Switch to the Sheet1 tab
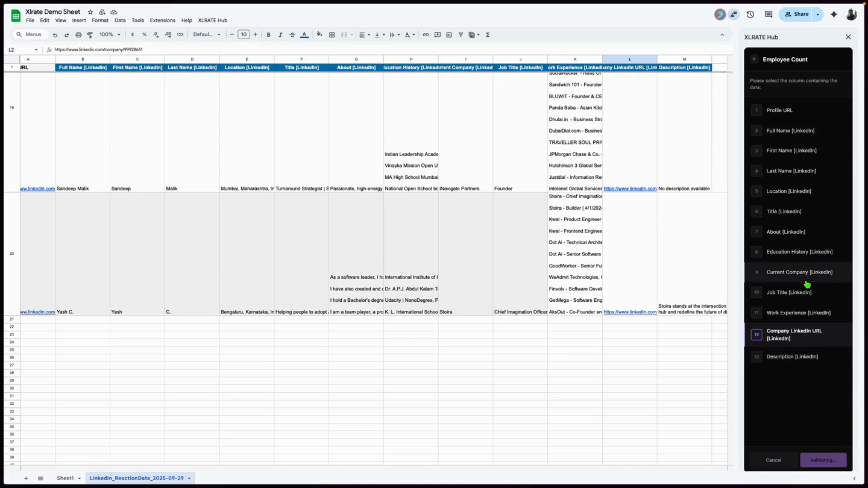 (x=65, y=478)
